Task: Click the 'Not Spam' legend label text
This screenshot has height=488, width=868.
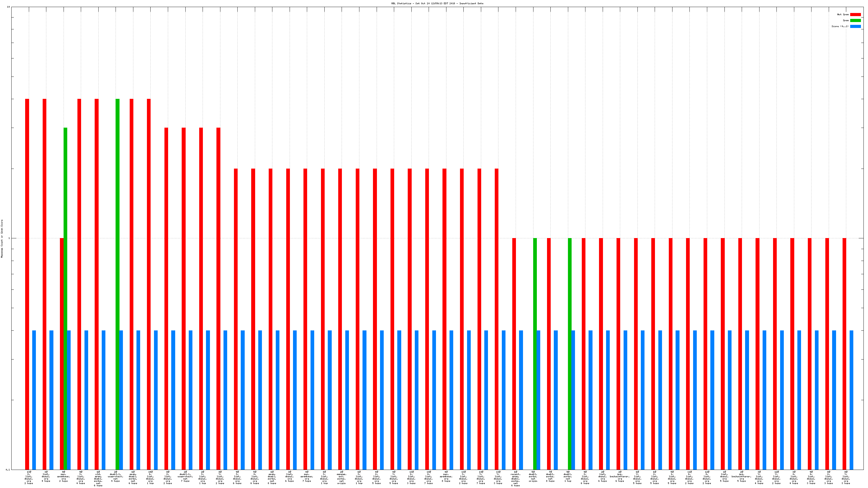Action: [843, 14]
